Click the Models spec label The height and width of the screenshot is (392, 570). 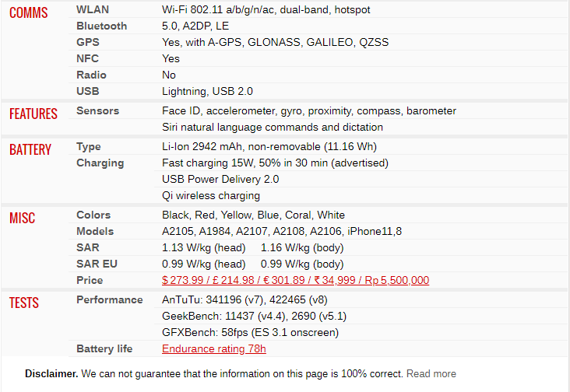(95, 232)
